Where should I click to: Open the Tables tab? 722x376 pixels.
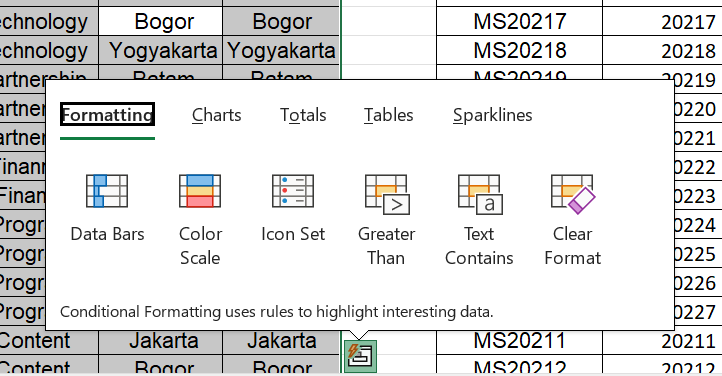coord(389,115)
